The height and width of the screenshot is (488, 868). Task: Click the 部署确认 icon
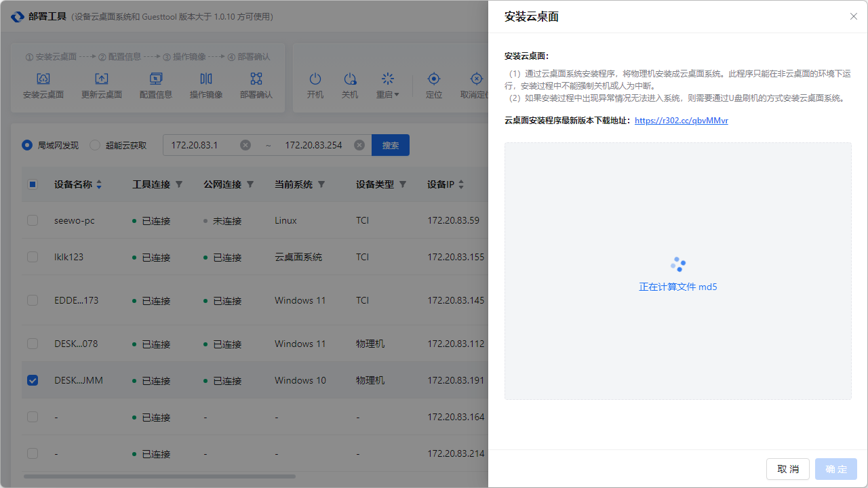click(256, 79)
